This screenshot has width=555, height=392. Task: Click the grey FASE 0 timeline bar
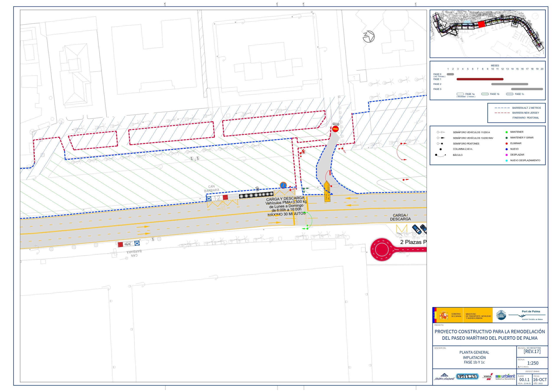450,74
